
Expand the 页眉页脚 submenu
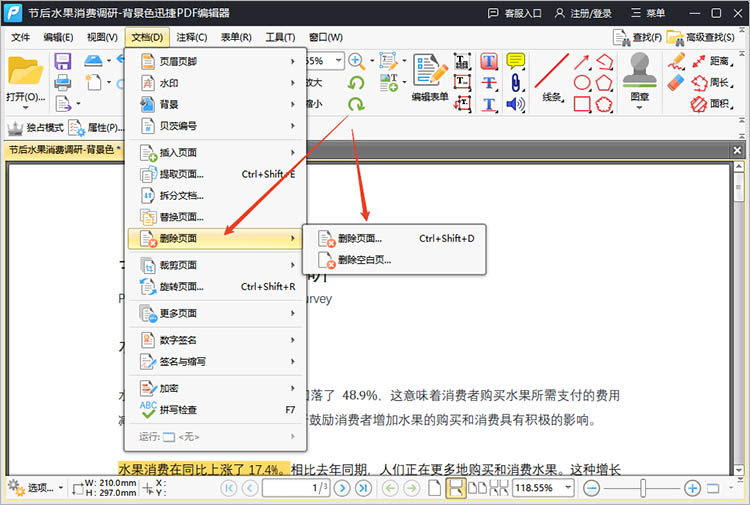tap(217, 61)
